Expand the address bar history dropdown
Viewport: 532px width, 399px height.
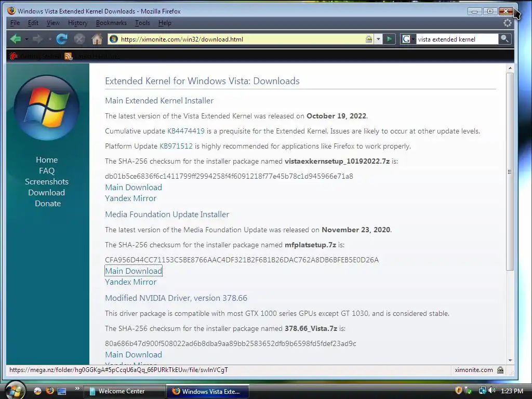[x=378, y=39]
